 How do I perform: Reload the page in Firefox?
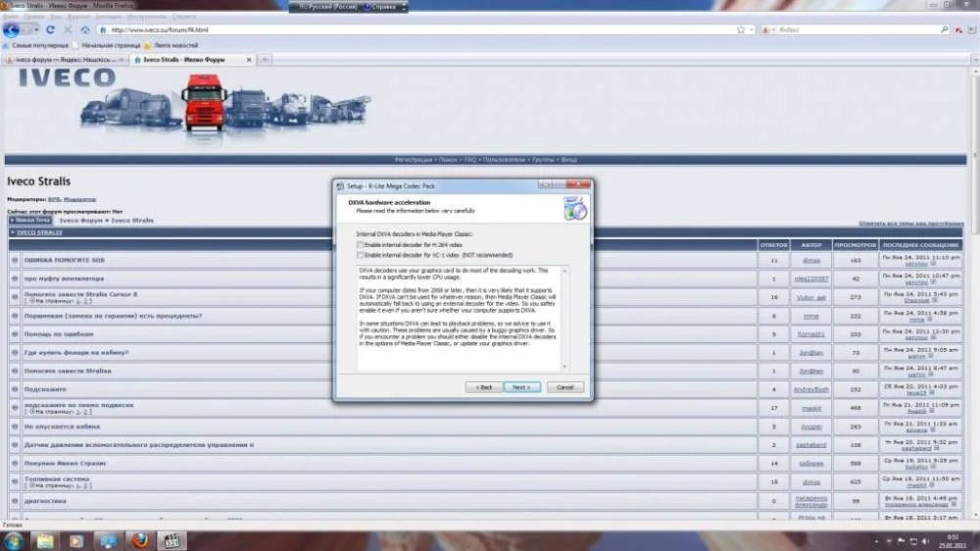tap(50, 29)
